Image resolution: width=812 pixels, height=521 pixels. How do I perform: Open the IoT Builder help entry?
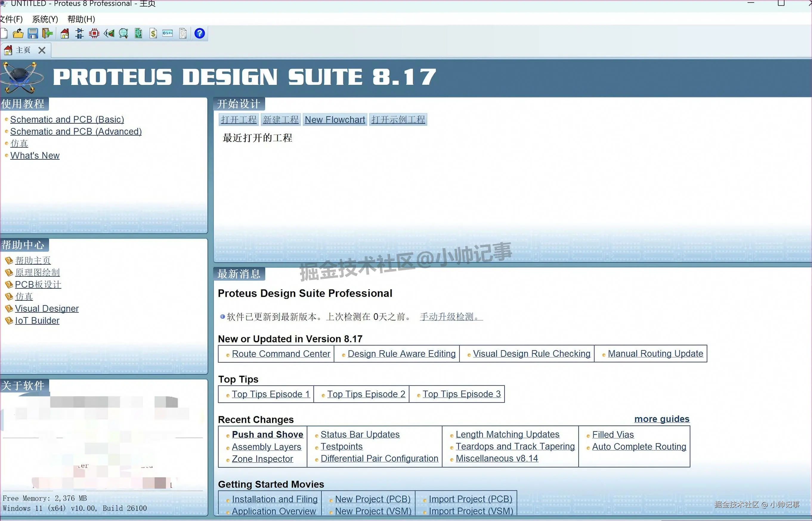(37, 320)
